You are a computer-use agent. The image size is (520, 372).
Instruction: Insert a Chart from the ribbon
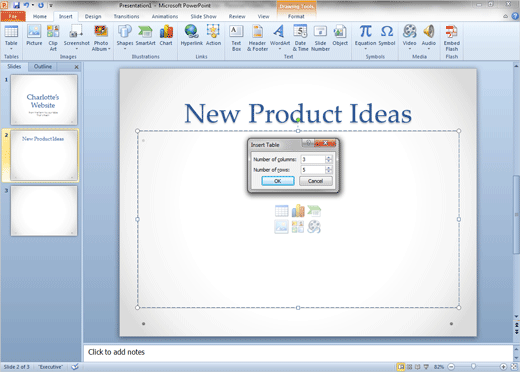(166, 36)
